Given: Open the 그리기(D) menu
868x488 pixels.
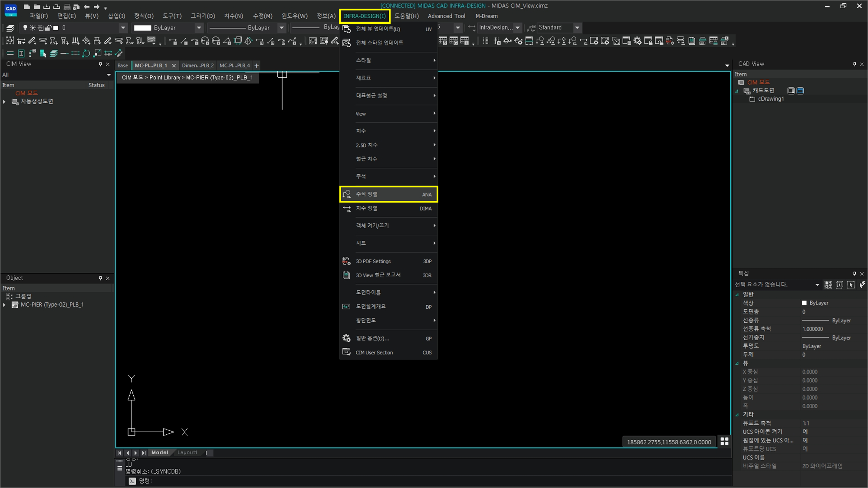Looking at the screenshot, I should [203, 16].
